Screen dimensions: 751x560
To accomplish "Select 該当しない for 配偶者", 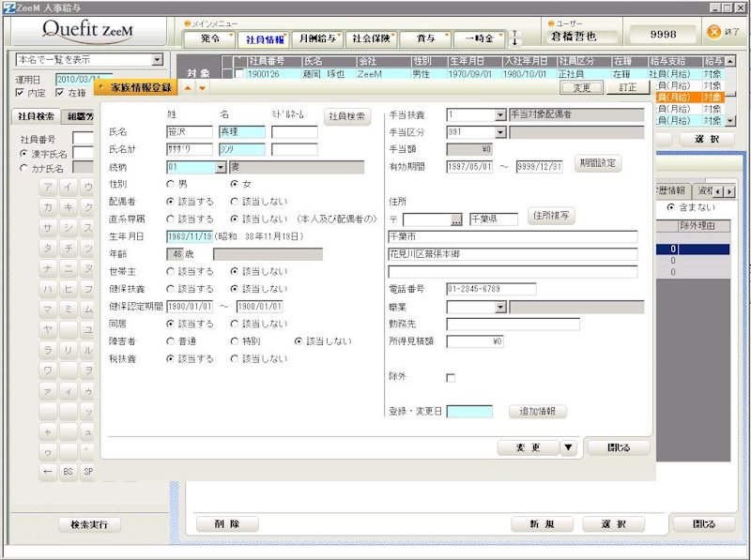I will pos(234,202).
